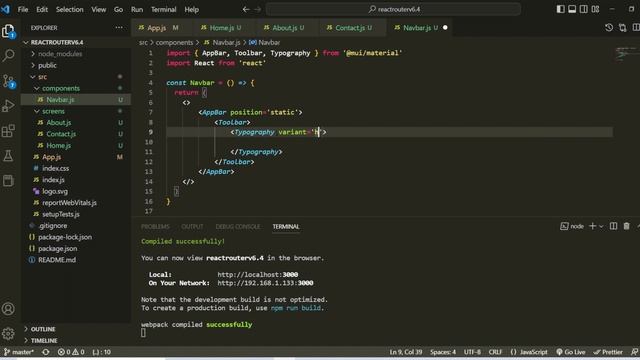
Task: Open the timeline history icon in editor toolbar
Action: click(x=609, y=27)
